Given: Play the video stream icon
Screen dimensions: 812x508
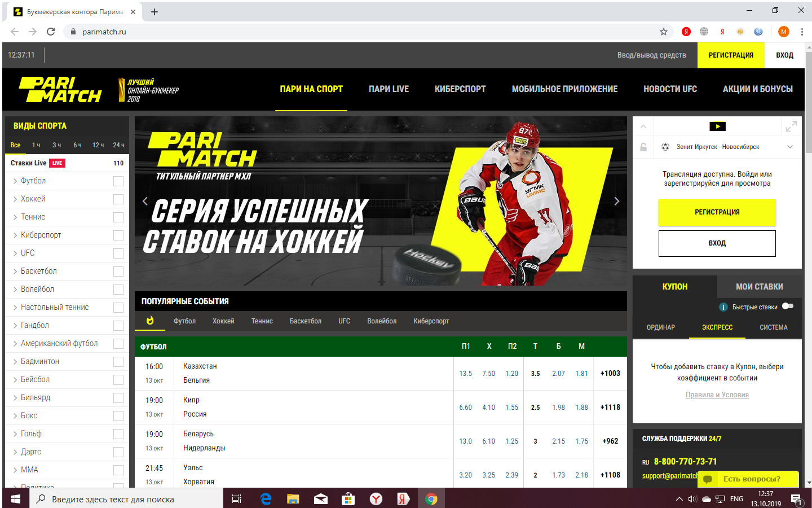Looking at the screenshot, I should pos(717,126).
